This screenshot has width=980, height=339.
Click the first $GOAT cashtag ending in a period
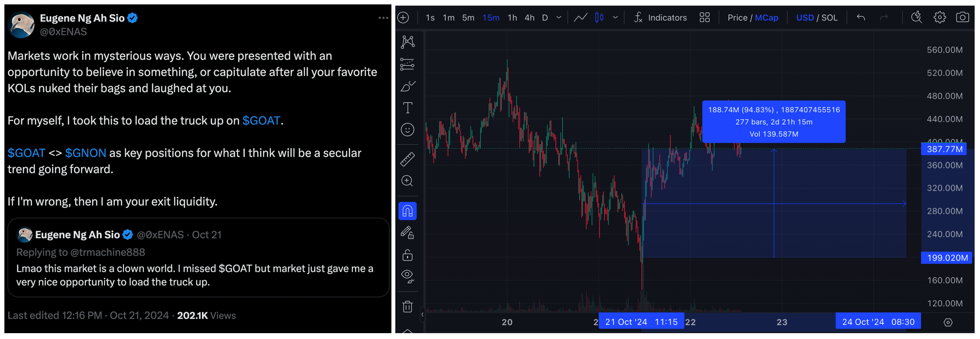(261, 120)
